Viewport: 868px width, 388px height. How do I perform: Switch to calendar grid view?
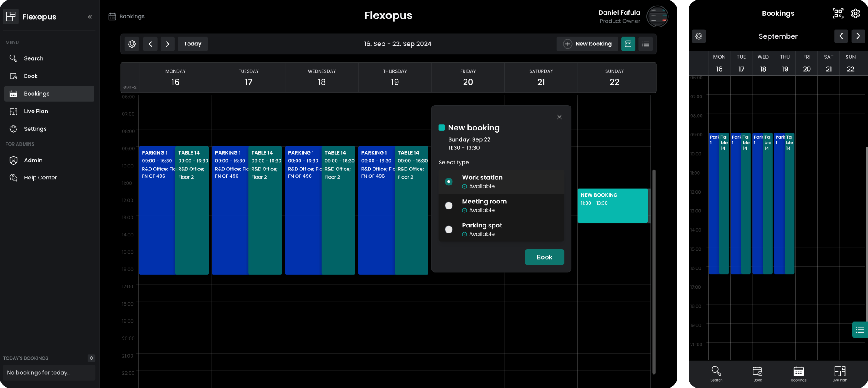click(628, 44)
